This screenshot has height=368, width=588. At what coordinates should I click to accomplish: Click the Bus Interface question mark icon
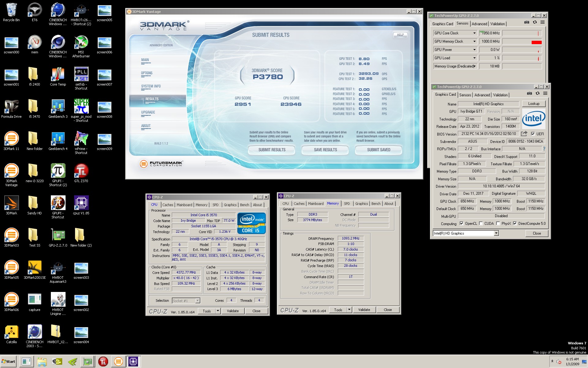tap(544, 149)
